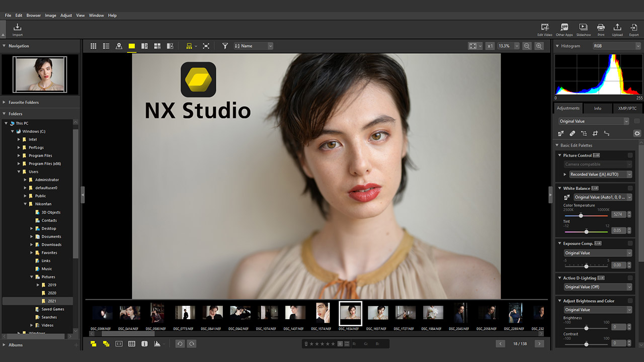Screen dimensions: 644x362
Task: Toggle the Exposure Comp. checkbox
Action: point(629,243)
